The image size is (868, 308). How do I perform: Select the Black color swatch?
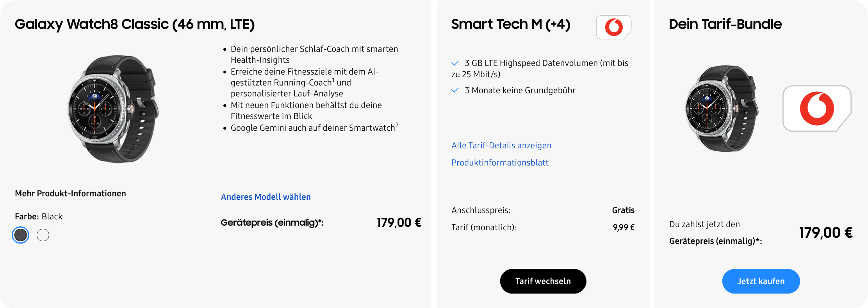[x=21, y=235]
